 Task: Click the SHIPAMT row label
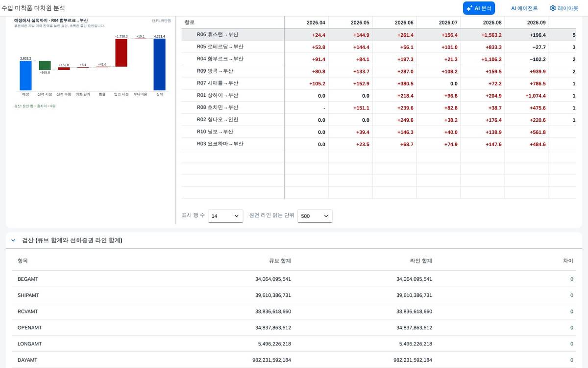pyautogui.click(x=28, y=295)
